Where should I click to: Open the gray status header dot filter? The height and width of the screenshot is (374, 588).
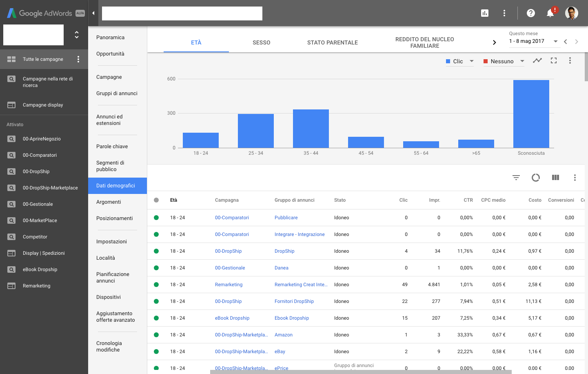click(x=156, y=200)
